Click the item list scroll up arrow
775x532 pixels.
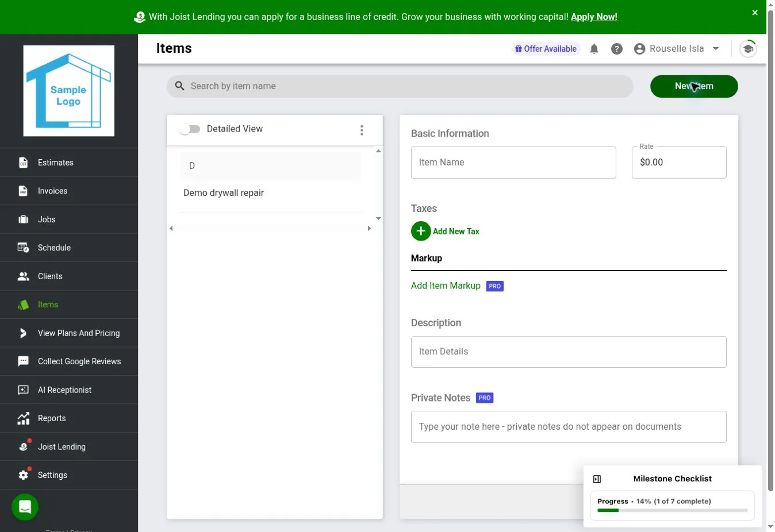click(378, 151)
